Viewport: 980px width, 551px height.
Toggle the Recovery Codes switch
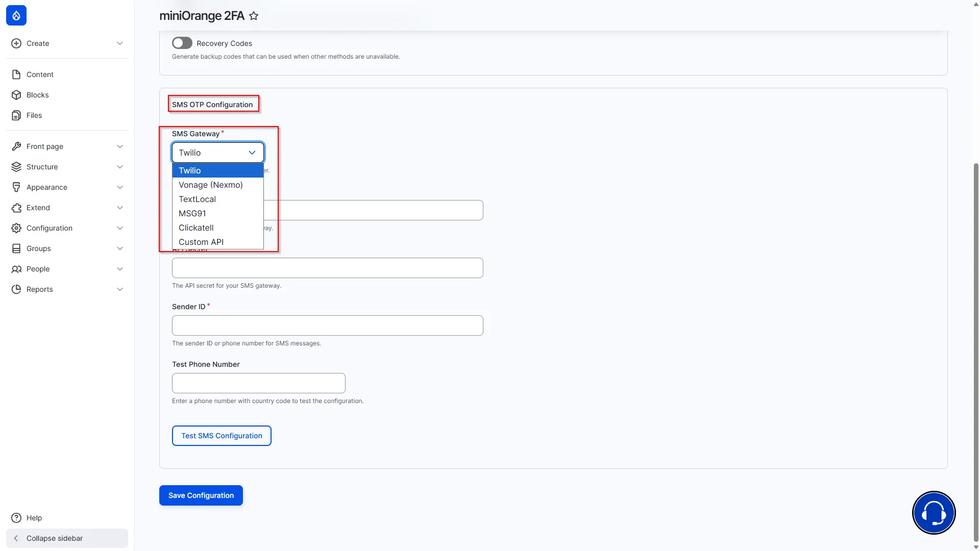tap(182, 43)
